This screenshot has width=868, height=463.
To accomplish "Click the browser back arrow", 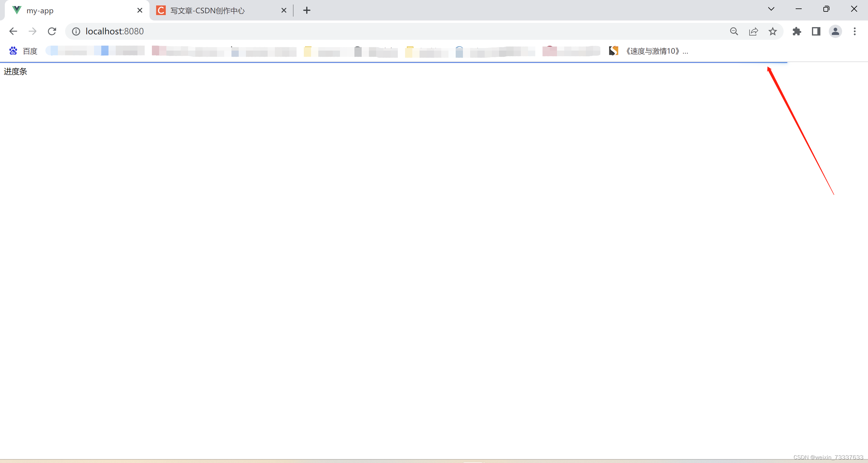I will coord(13,31).
